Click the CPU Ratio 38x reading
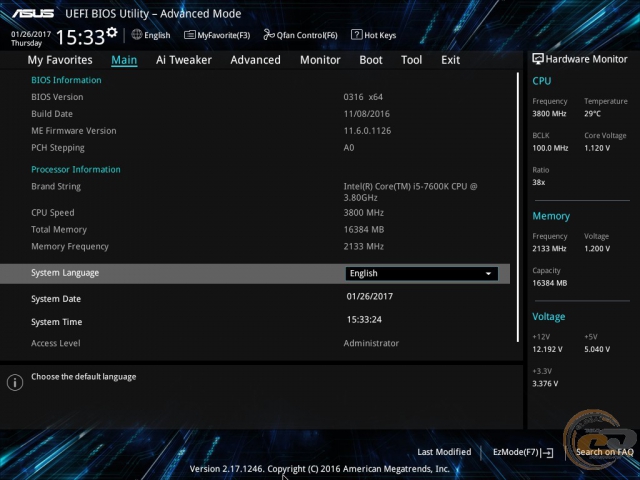The width and height of the screenshot is (640, 480). point(538,182)
